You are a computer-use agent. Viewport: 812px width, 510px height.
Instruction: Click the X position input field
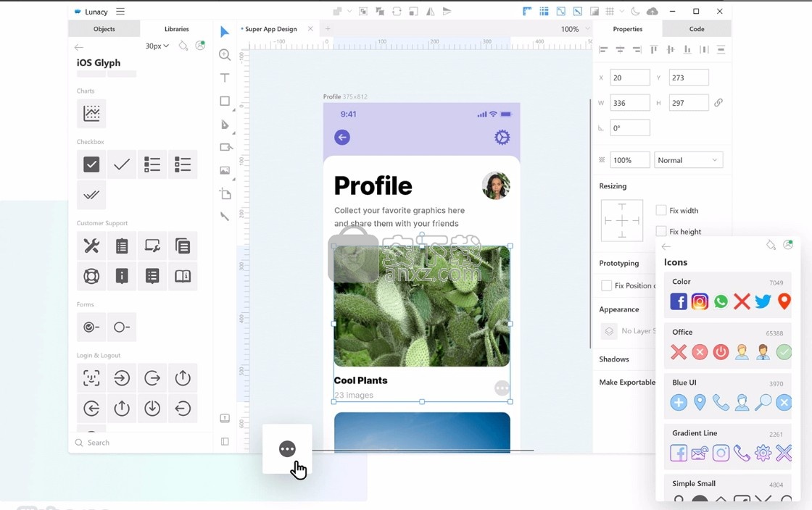tap(629, 78)
